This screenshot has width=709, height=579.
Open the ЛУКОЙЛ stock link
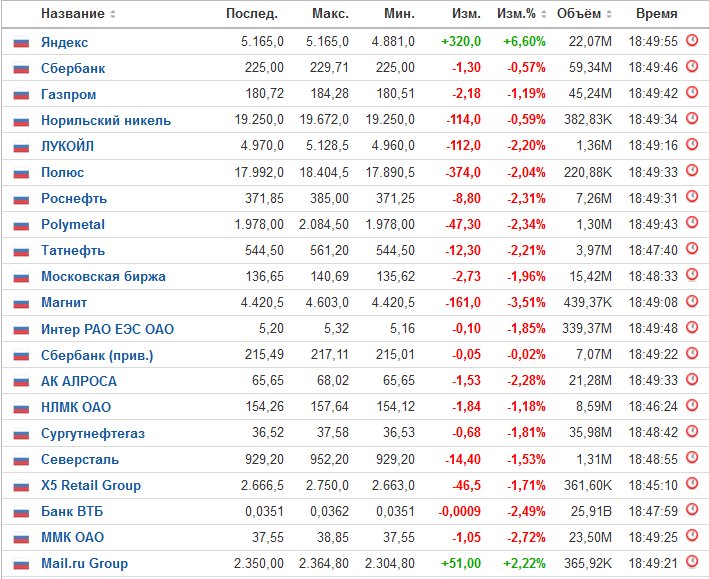tap(67, 146)
